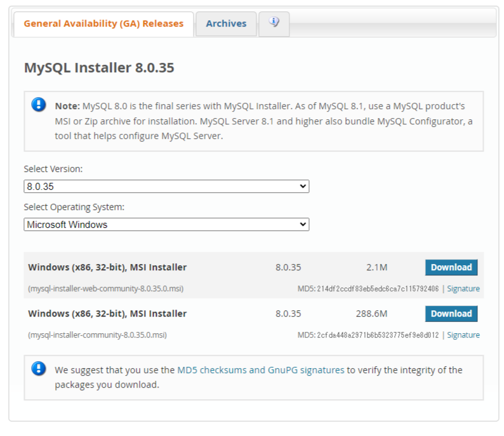Open Signature link for 288.6M installer
The image size is (504, 436).
(x=463, y=335)
